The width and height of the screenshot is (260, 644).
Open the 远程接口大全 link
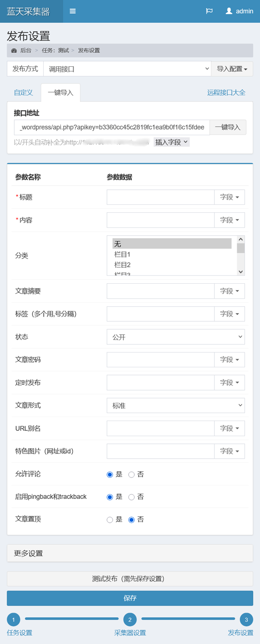226,93
